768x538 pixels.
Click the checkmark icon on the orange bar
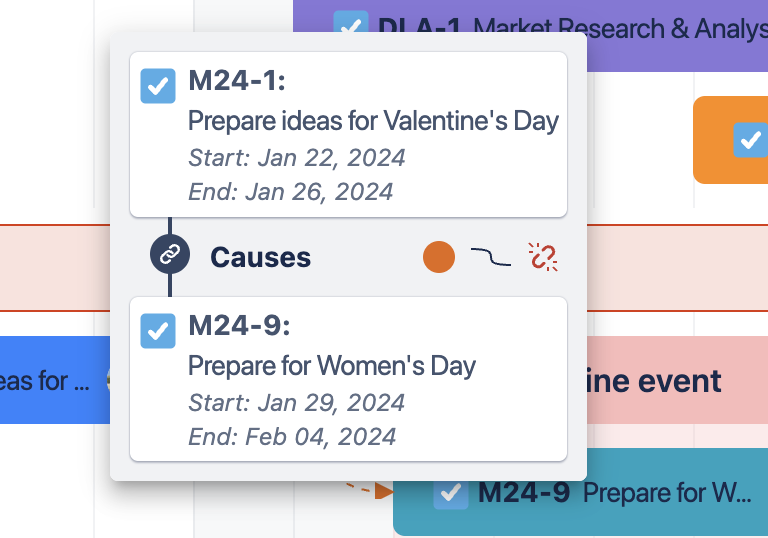click(750, 139)
